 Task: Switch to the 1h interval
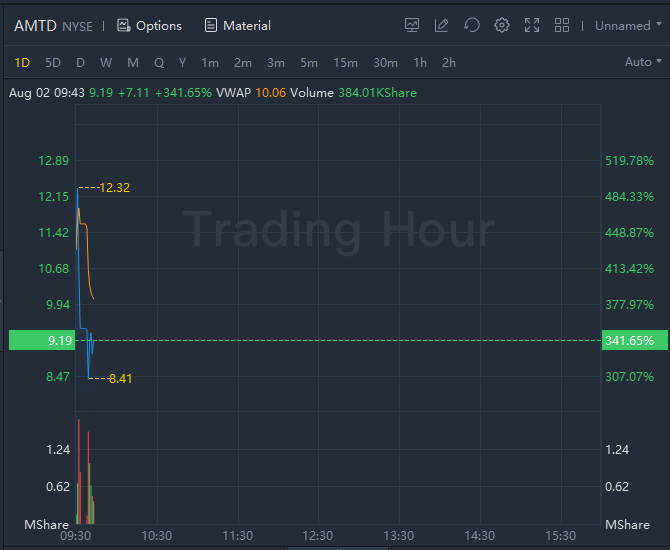[420, 63]
